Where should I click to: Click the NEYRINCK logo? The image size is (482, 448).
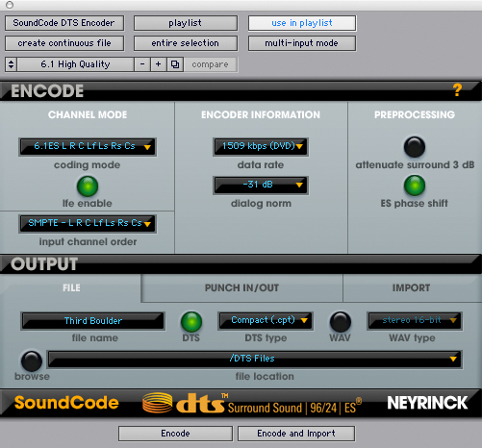[x=427, y=403]
